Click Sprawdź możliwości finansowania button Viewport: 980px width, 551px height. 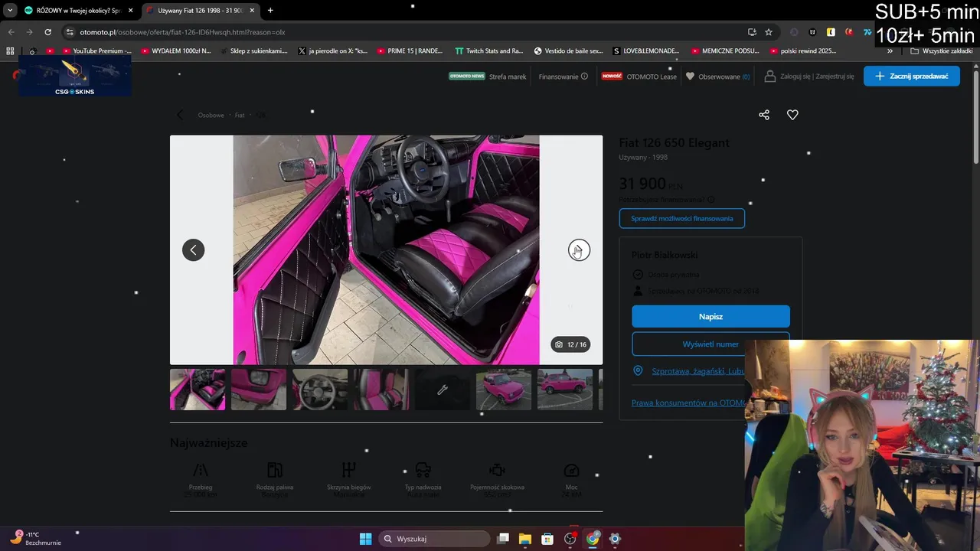click(681, 218)
